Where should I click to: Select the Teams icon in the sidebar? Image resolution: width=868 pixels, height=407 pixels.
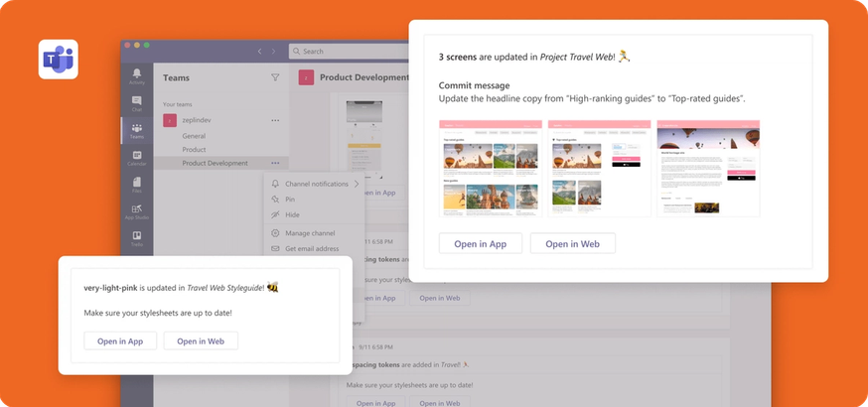[137, 131]
